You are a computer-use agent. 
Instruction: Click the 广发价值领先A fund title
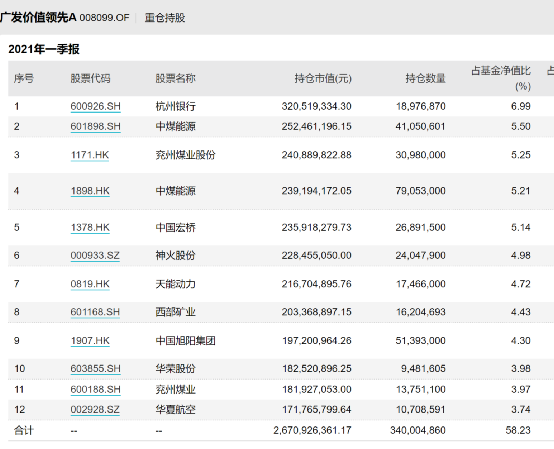pyautogui.click(x=38, y=17)
